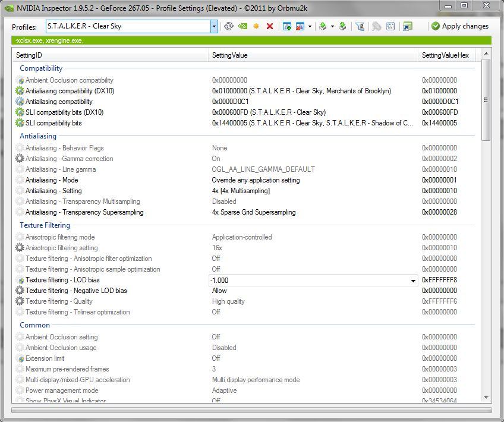Select Antialiasing - Behavior Flags row
The height and width of the screenshot is (422, 504).
pos(244,148)
